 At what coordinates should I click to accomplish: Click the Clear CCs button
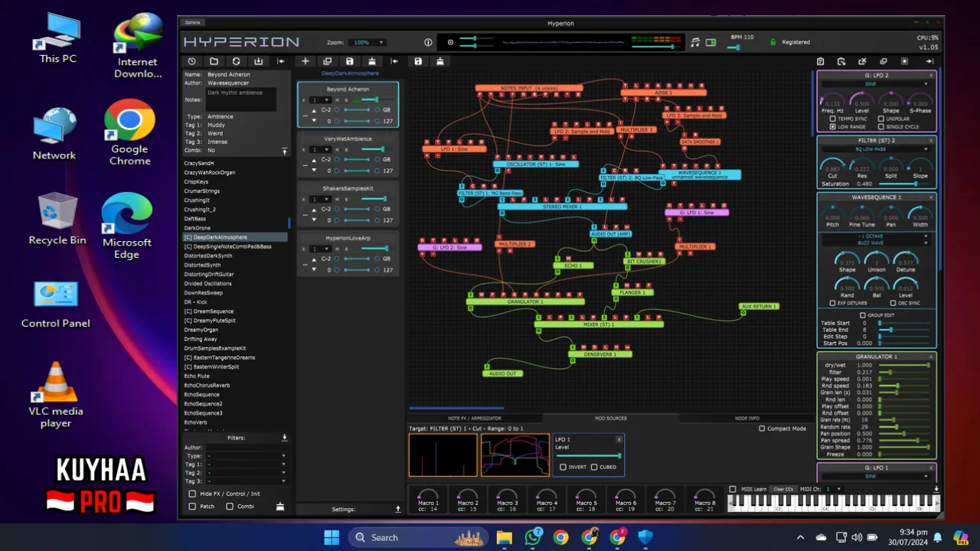coord(783,489)
